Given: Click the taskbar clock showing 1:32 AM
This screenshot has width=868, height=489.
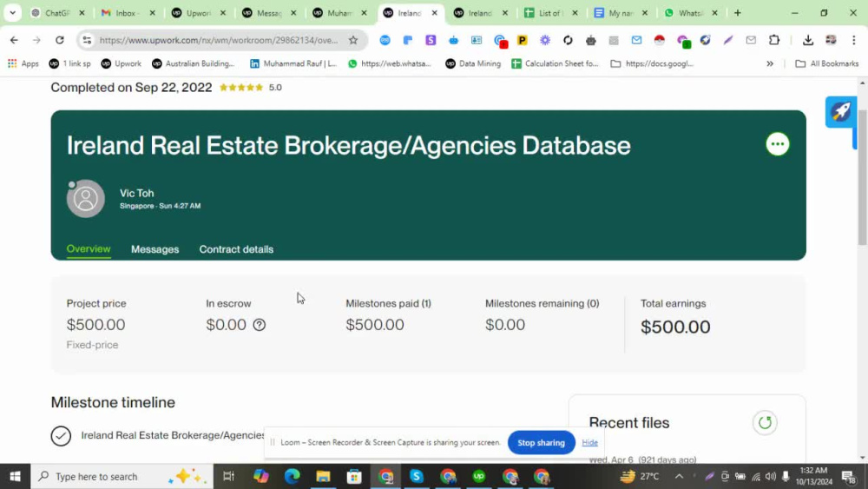Looking at the screenshot, I should click(x=814, y=476).
